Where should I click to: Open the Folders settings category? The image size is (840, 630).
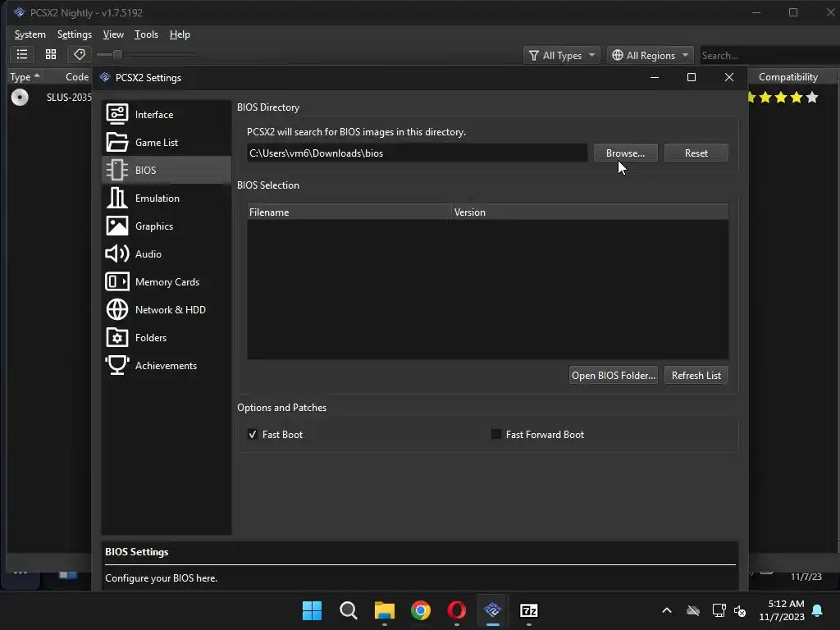tap(166, 337)
